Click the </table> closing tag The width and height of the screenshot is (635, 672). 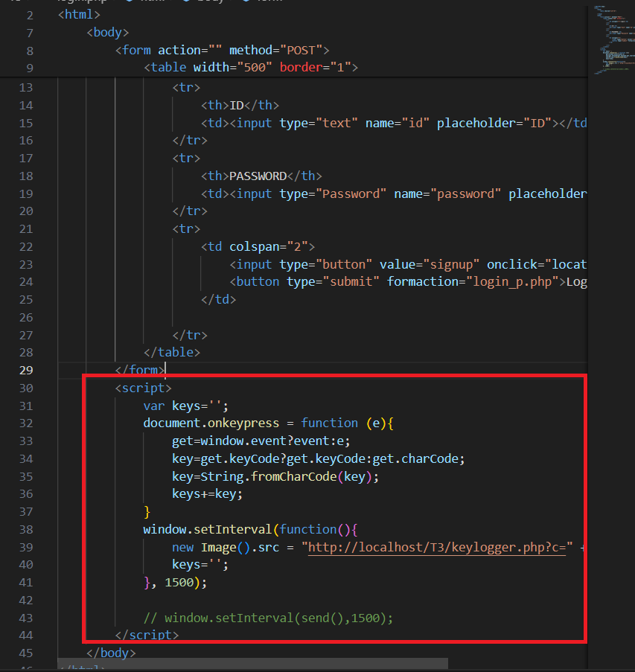coord(172,352)
